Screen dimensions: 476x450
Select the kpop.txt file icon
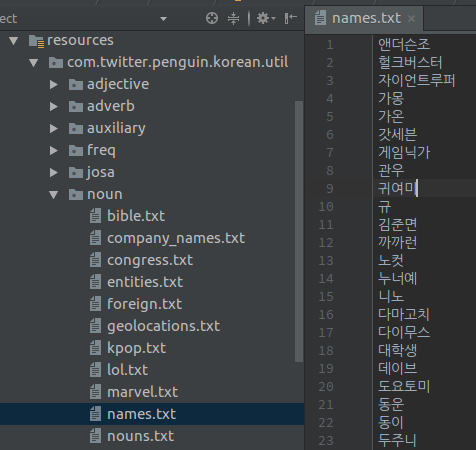[95, 348]
